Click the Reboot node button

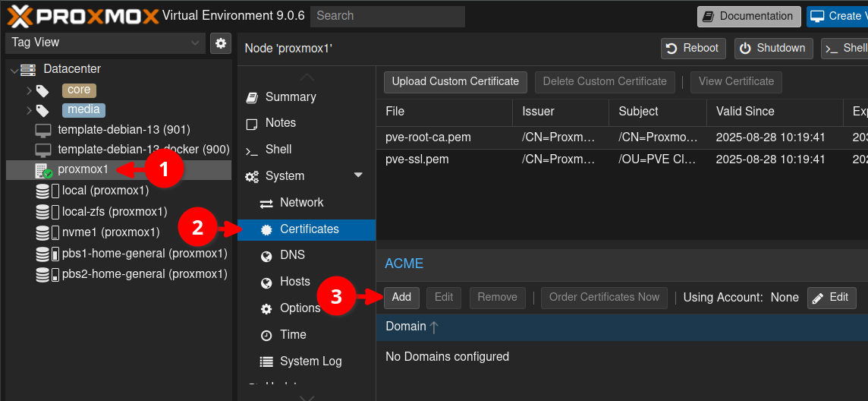693,48
